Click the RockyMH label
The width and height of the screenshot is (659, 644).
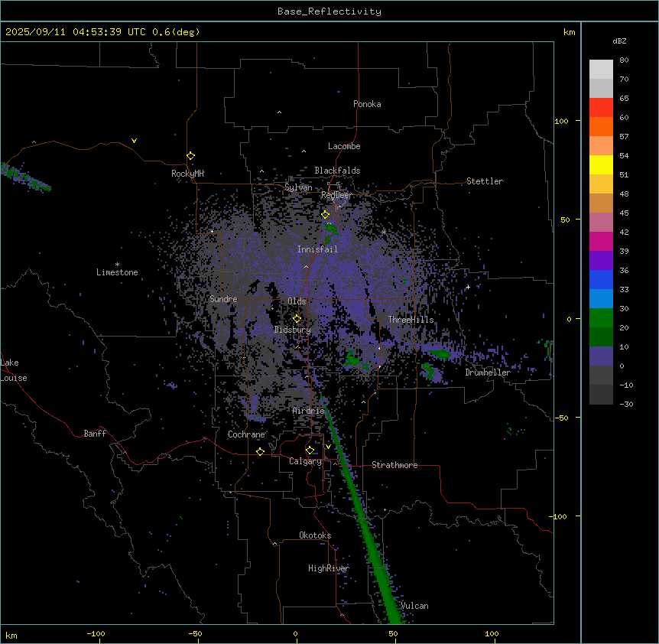[x=187, y=173]
